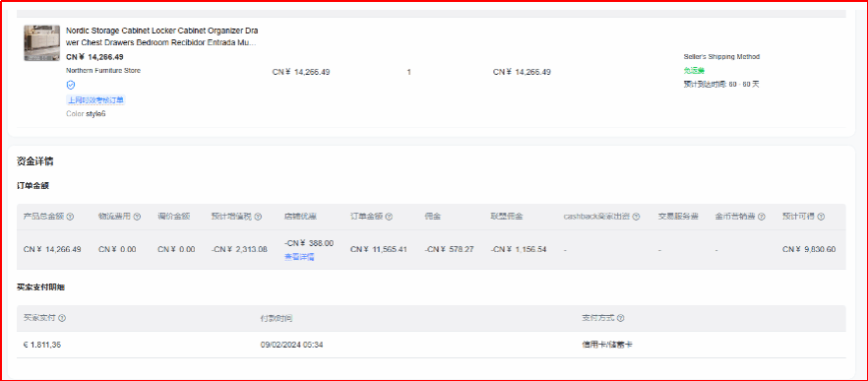Click the 订单金额 subsection heading above table
The image size is (868, 381).
point(32,186)
